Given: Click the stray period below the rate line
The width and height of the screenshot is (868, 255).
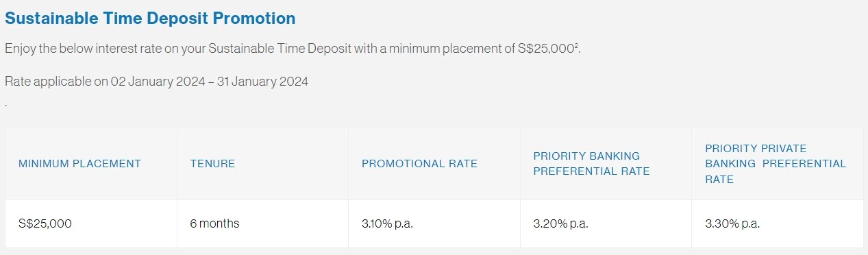Looking at the screenshot, I should 6,106.
